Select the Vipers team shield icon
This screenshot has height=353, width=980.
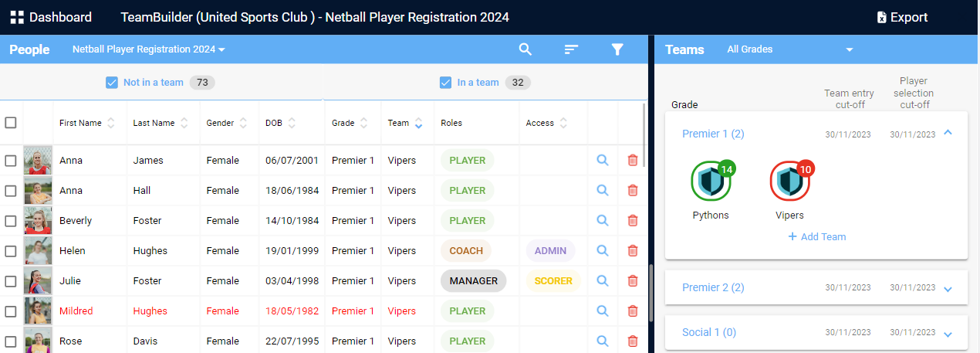coord(789,182)
